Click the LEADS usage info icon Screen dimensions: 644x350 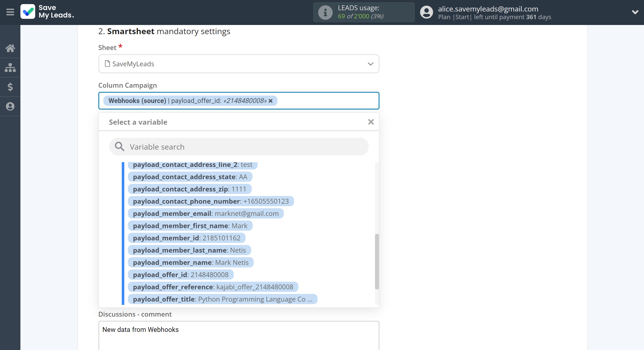[x=325, y=12]
